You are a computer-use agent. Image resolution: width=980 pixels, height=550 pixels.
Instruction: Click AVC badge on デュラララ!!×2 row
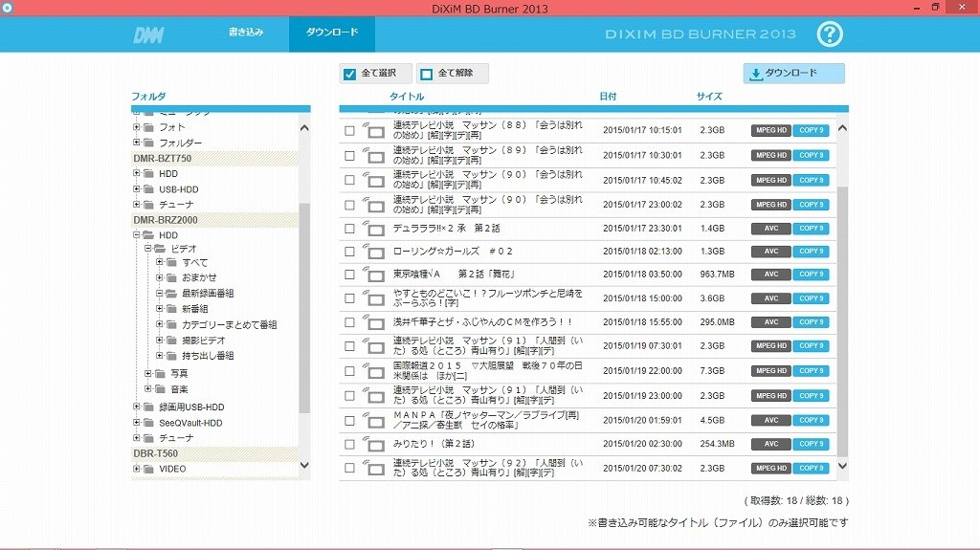click(770, 229)
